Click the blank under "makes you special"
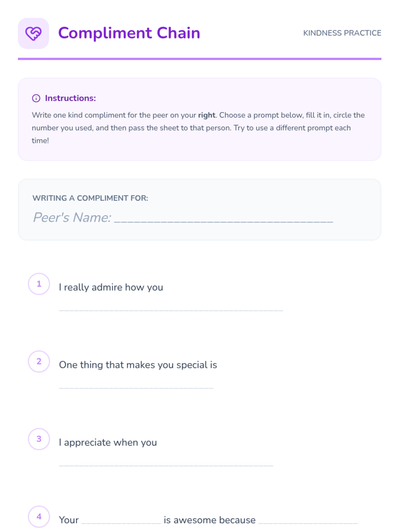The width and height of the screenshot is (399, 532). pos(136,386)
